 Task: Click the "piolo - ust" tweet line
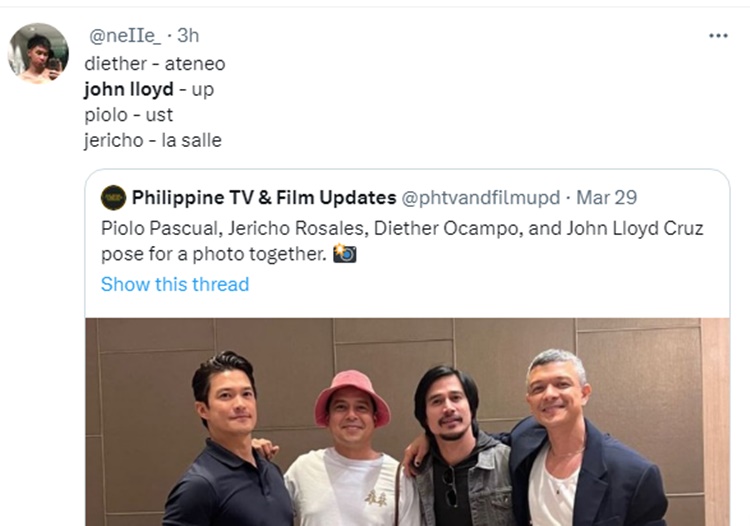(x=129, y=115)
